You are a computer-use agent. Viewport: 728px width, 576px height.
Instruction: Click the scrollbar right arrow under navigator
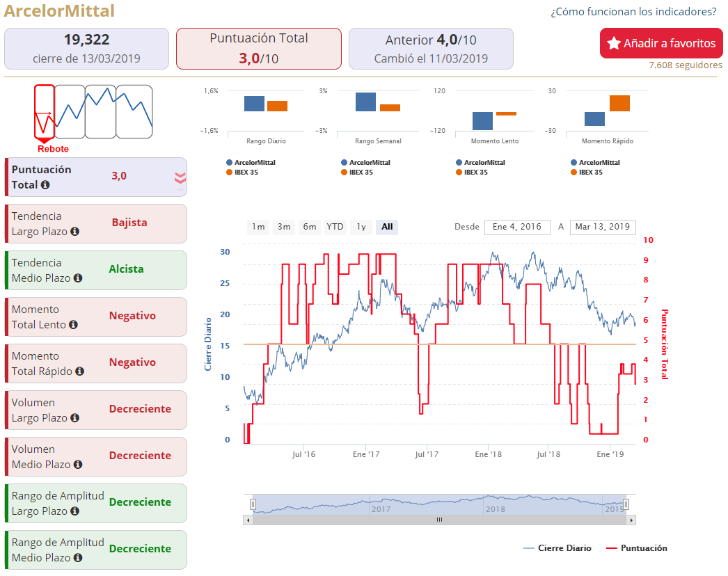631,520
